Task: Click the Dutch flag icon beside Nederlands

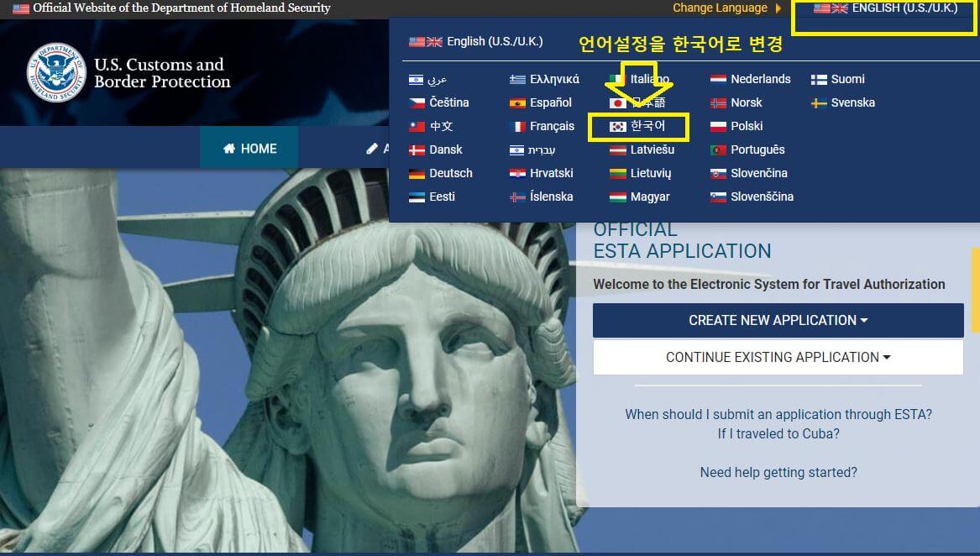Action: tap(718, 80)
